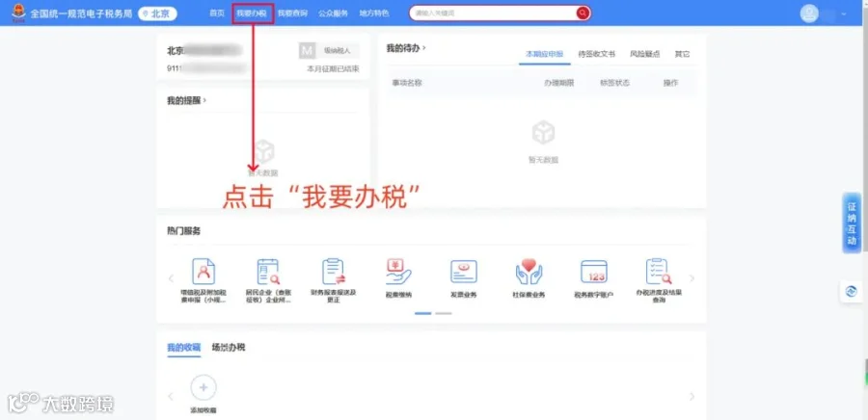Image resolution: width=868 pixels, height=420 pixels.
Task: Open 税费缴纳 service icon
Action: [x=398, y=272]
